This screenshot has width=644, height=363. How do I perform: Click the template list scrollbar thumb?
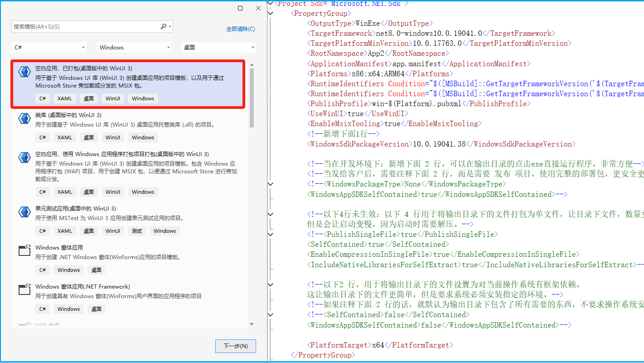coord(252,98)
